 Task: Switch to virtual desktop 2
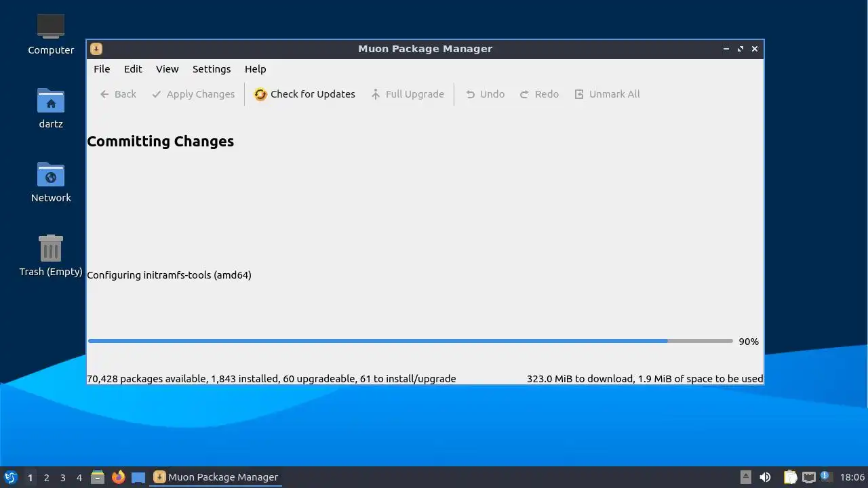46,477
